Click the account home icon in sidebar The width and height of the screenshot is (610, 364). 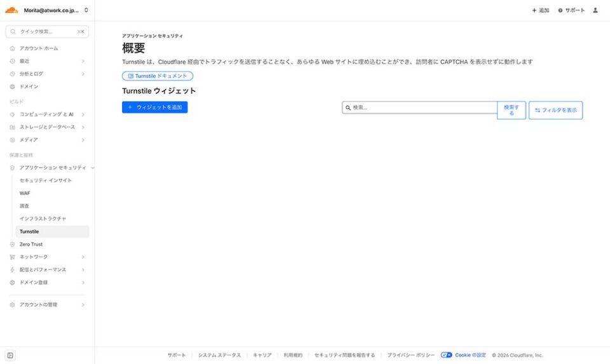13,48
